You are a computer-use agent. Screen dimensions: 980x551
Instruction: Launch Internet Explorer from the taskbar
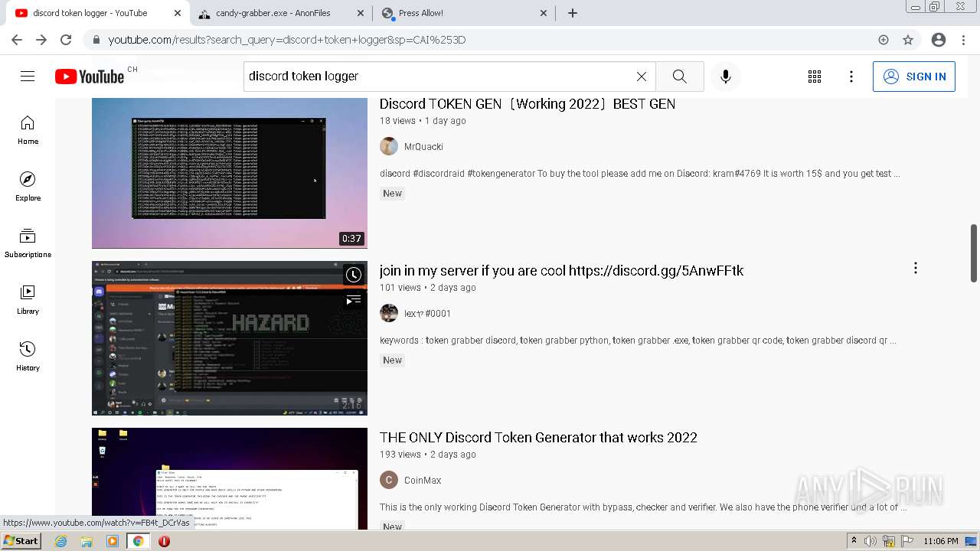(x=61, y=541)
